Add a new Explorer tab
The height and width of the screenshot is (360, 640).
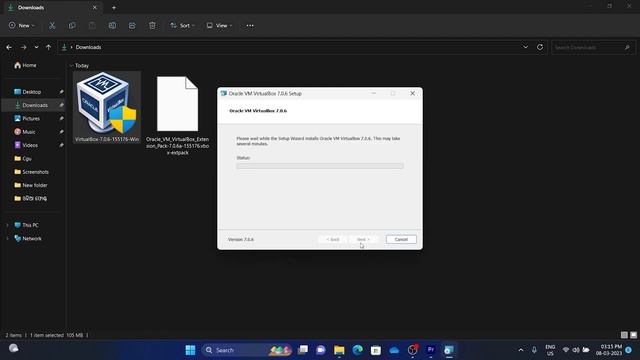(x=114, y=7)
